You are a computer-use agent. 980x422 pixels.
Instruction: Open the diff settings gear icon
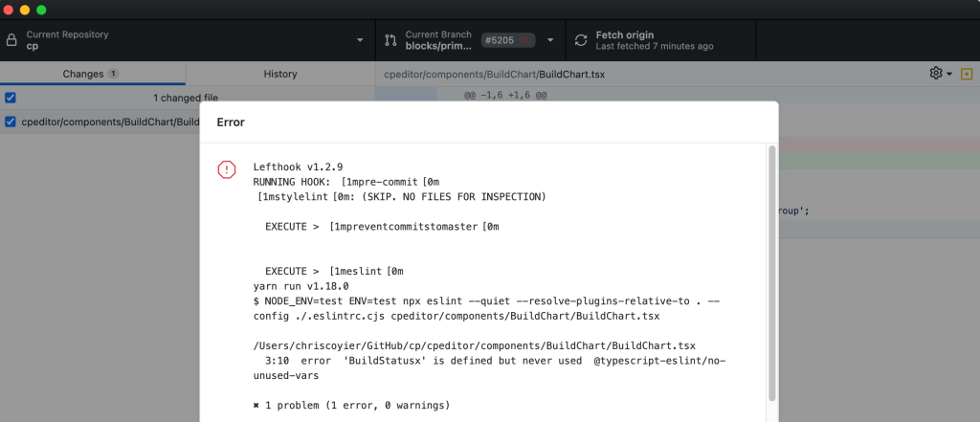click(x=936, y=74)
